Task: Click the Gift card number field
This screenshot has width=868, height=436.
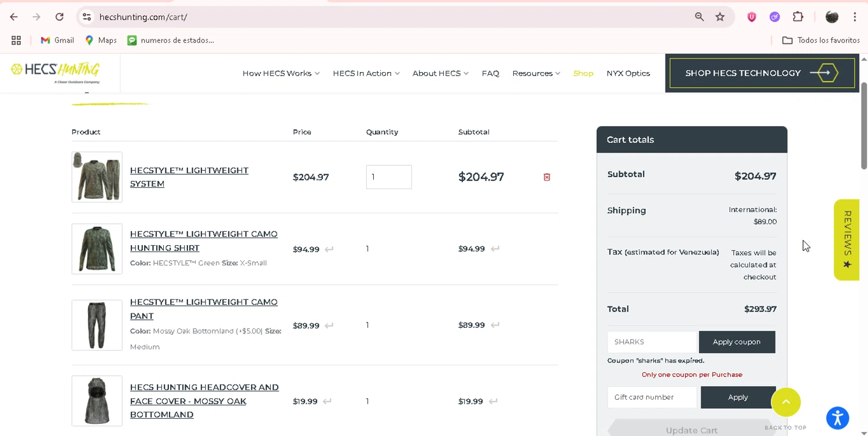Action: pos(652,397)
